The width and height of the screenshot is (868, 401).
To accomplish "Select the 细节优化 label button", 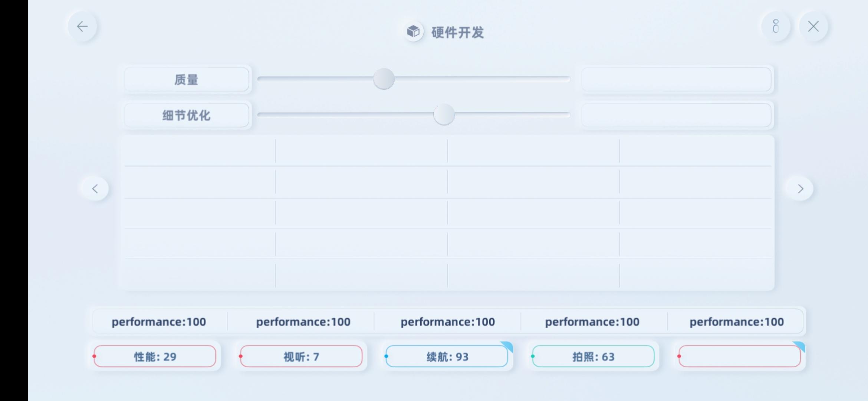I will (x=186, y=115).
